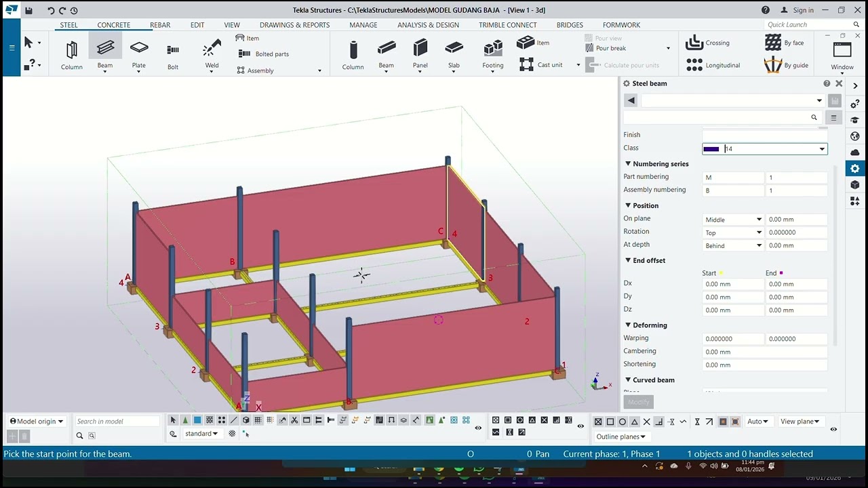The width and height of the screenshot is (868, 488).
Task: Click the Class color swatch
Action: [711, 149]
